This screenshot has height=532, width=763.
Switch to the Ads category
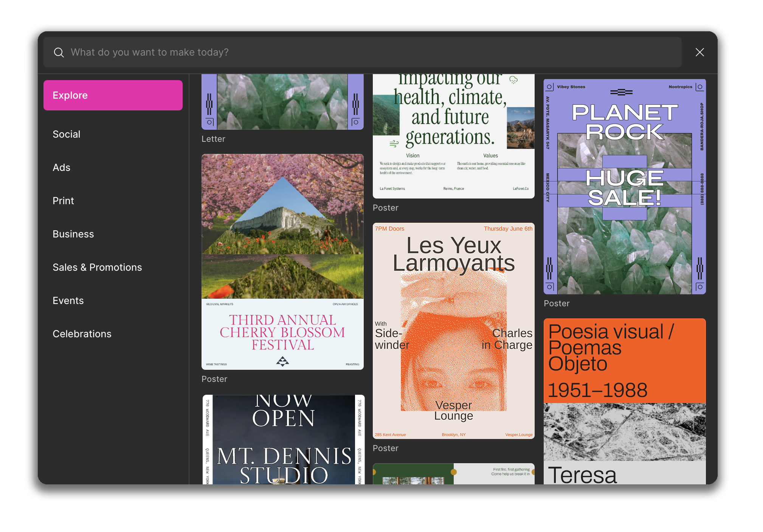[x=61, y=168]
